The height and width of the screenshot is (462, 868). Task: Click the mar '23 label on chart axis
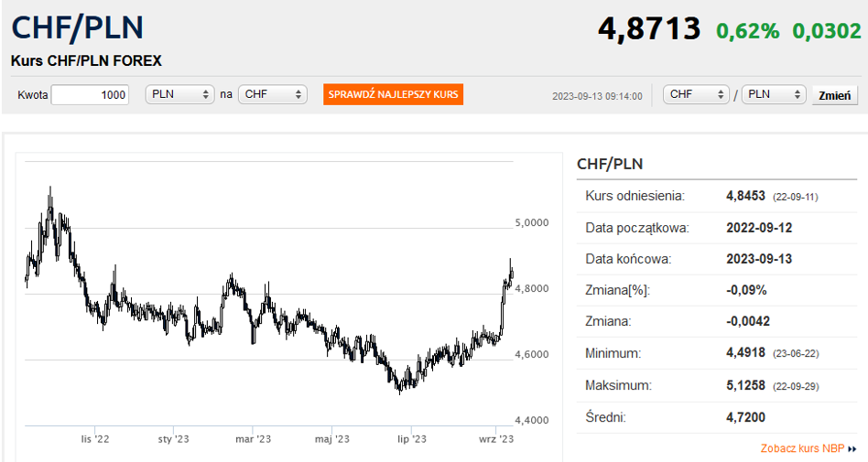[x=253, y=439]
